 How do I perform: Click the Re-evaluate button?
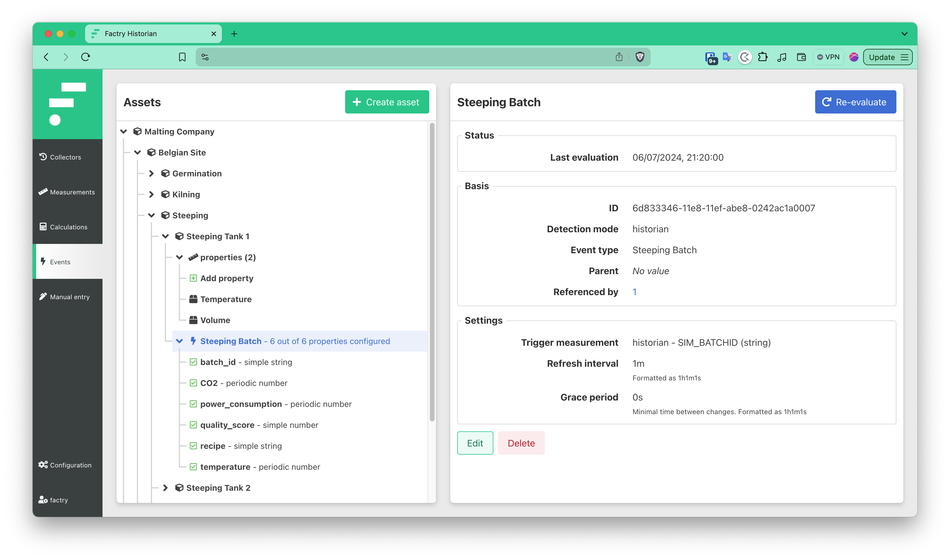(x=855, y=102)
